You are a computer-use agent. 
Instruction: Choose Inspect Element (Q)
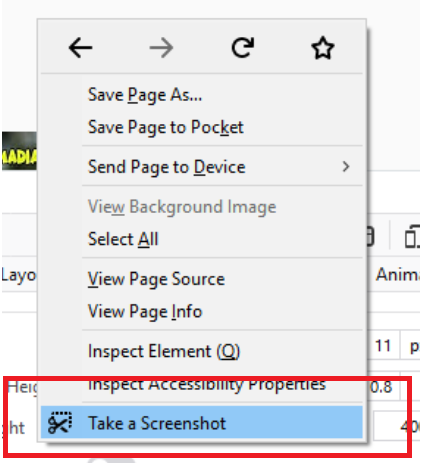(164, 351)
